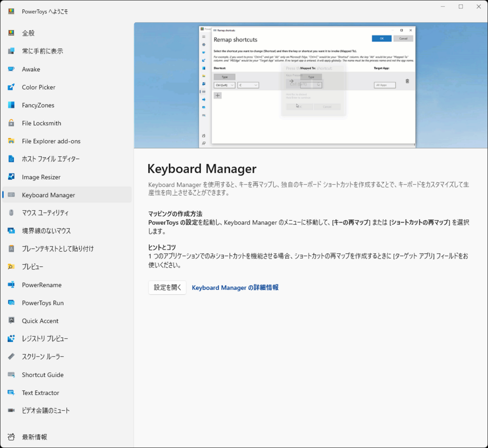488x448 pixels.
Task: Select the File Explorer add-ons icon
Action: click(x=11, y=141)
